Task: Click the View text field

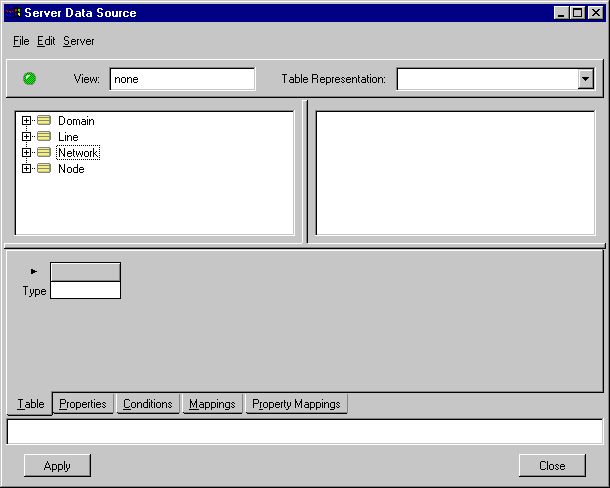Action: point(182,79)
